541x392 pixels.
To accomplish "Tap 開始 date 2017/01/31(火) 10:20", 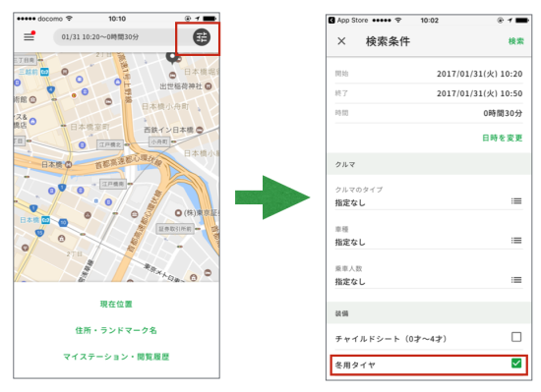I will (479, 74).
